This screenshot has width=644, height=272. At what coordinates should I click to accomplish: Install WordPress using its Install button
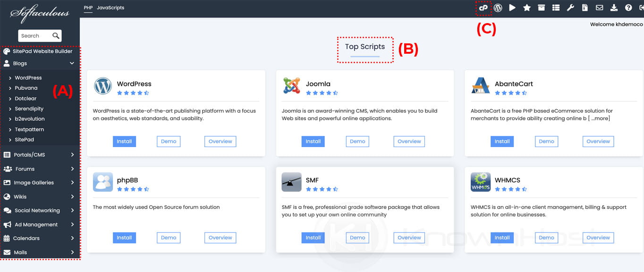(x=124, y=141)
